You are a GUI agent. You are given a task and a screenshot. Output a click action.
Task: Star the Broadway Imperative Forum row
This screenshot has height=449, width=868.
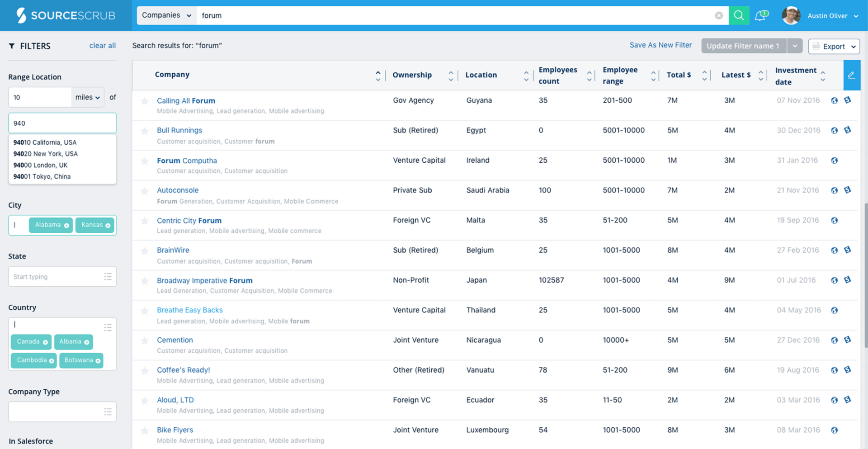(x=145, y=281)
